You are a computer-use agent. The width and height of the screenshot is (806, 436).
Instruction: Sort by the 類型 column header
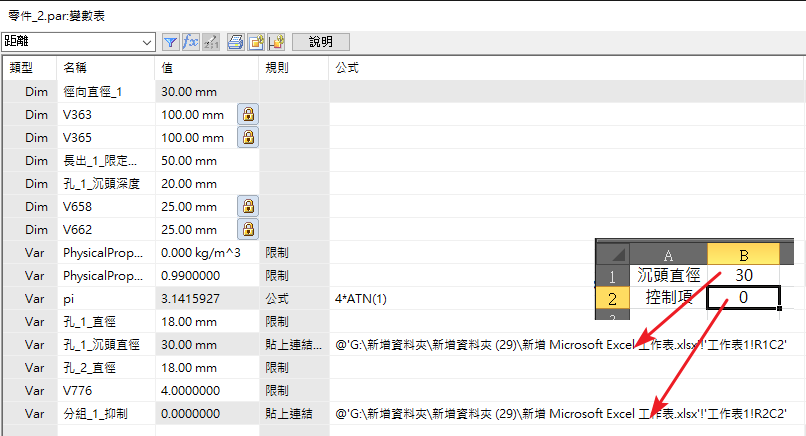(x=30, y=68)
